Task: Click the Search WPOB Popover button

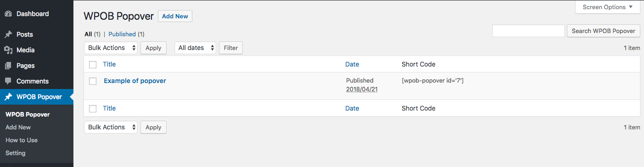Action: pos(604,31)
